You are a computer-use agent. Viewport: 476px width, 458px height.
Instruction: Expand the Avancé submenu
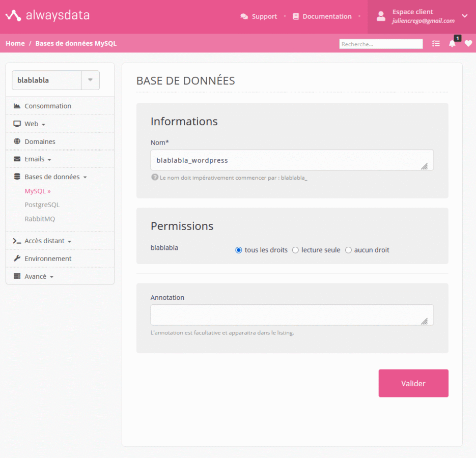(x=51, y=277)
